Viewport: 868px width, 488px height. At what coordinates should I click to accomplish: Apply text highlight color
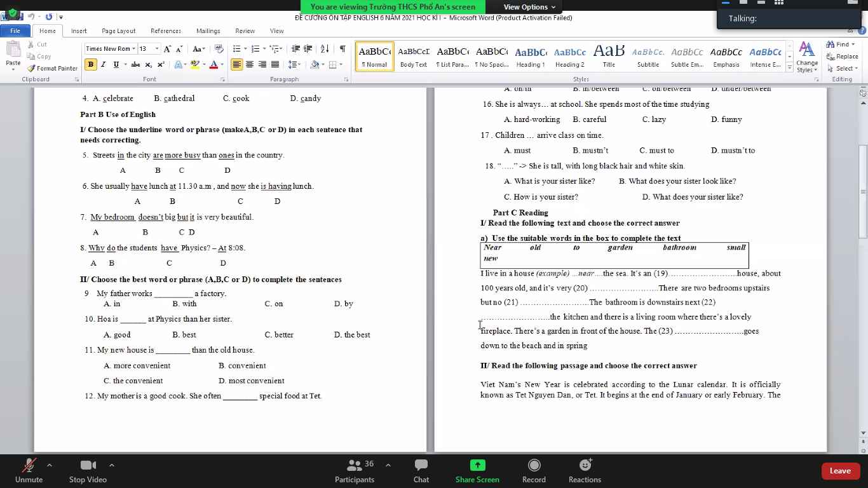tap(194, 64)
